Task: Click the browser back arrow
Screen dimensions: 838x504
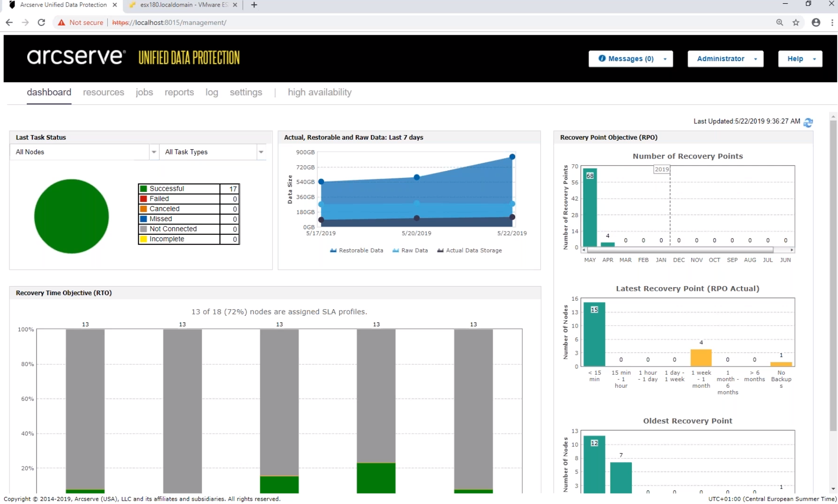Action: pyautogui.click(x=9, y=22)
